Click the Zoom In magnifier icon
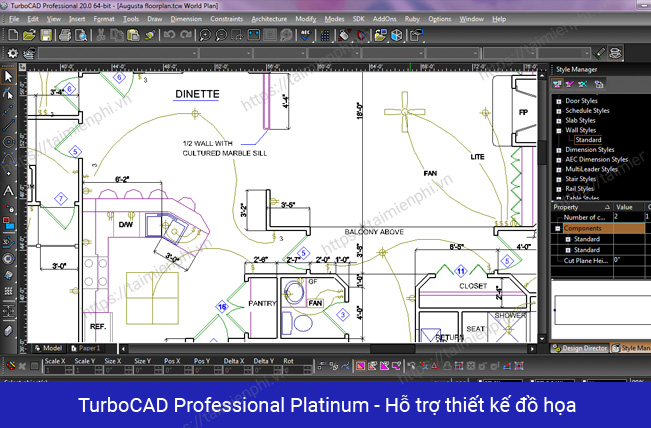This screenshot has height=428, width=651. (205, 35)
